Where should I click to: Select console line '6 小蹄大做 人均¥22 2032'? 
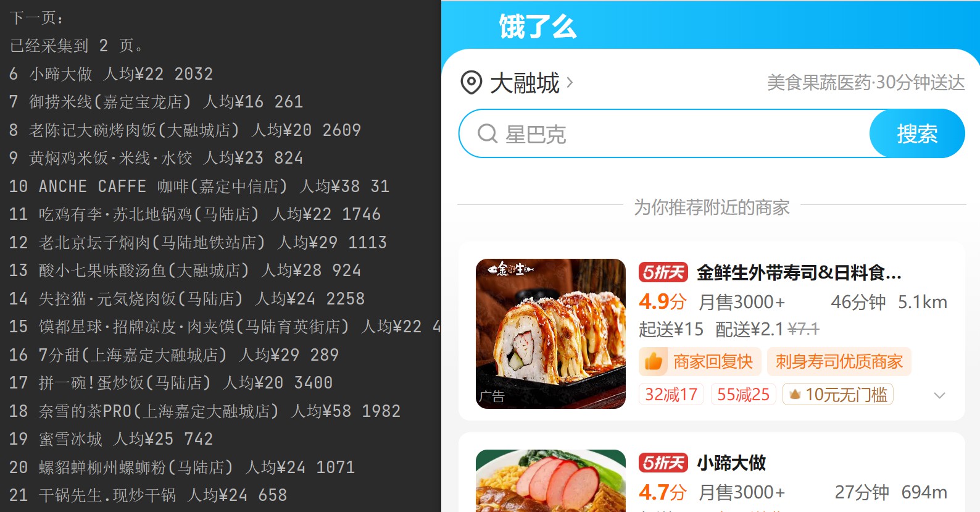[x=111, y=74]
